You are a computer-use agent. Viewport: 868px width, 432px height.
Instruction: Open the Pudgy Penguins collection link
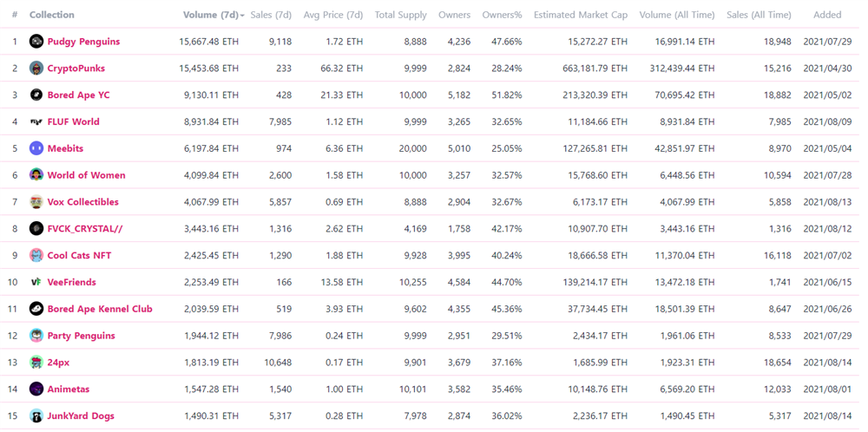[x=83, y=42]
